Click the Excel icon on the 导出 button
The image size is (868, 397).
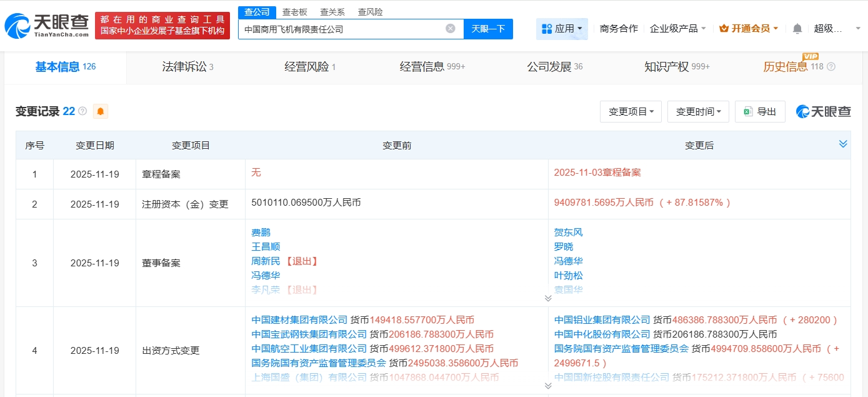[748, 111]
